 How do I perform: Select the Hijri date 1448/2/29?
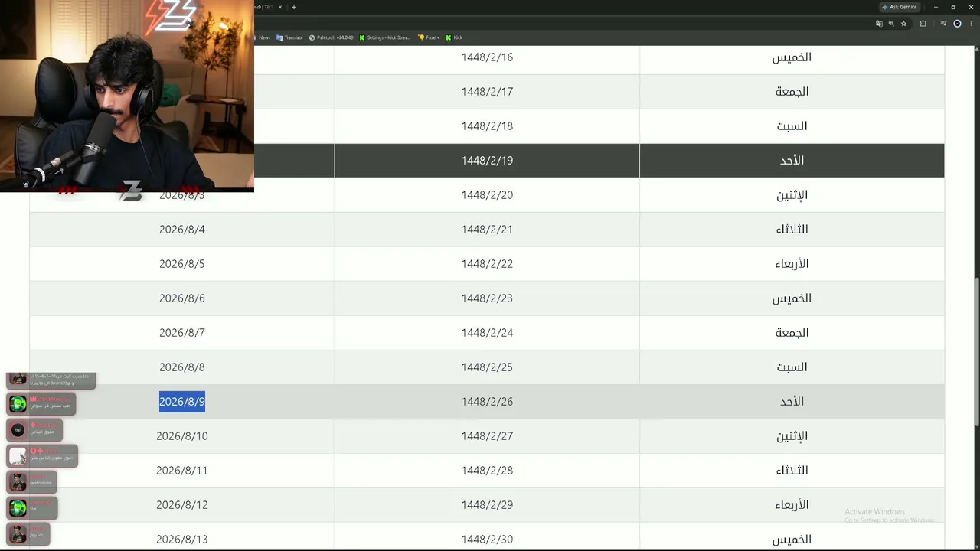coord(487,505)
